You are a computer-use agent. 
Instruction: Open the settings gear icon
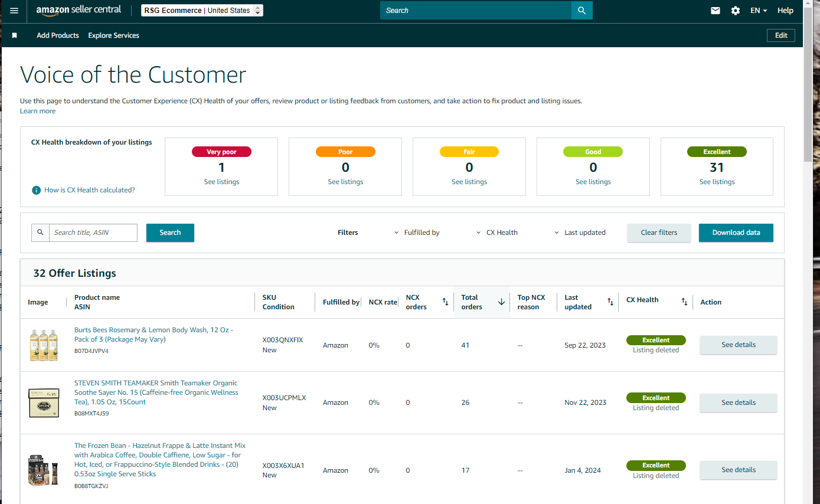click(x=736, y=11)
